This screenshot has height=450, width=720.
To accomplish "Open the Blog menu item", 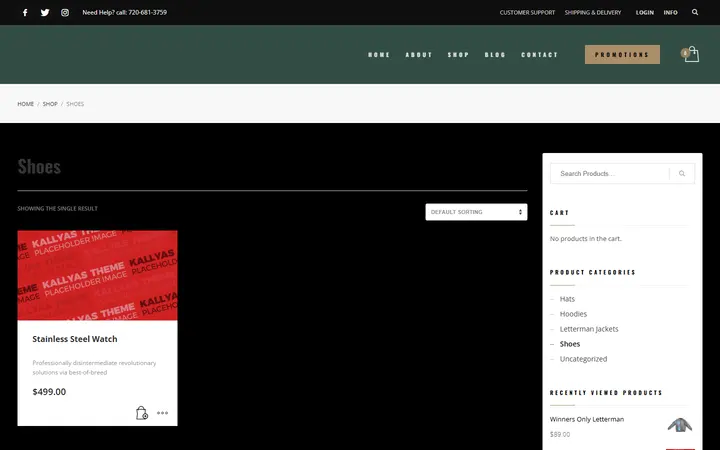I will coord(495,55).
